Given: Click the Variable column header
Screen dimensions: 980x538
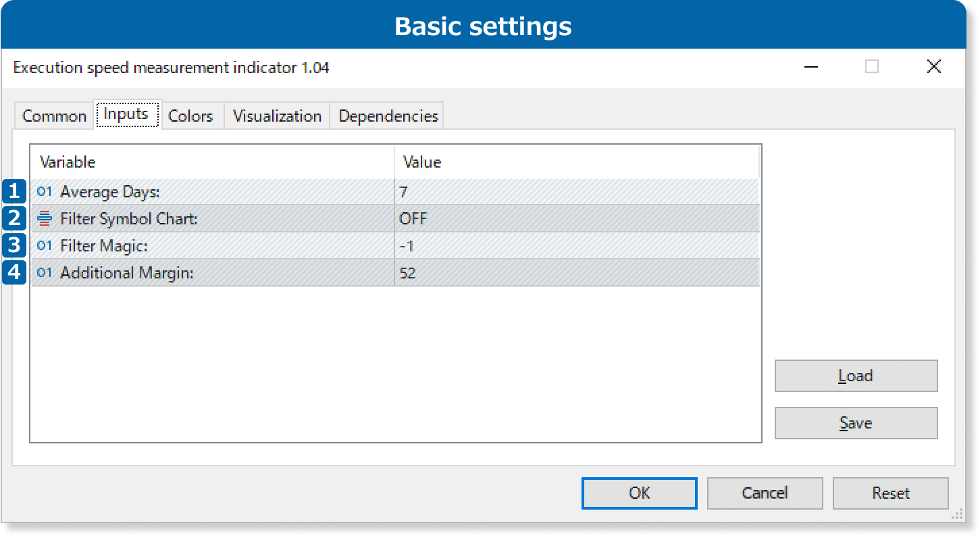Looking at the screenshot, I should [213, 162].
